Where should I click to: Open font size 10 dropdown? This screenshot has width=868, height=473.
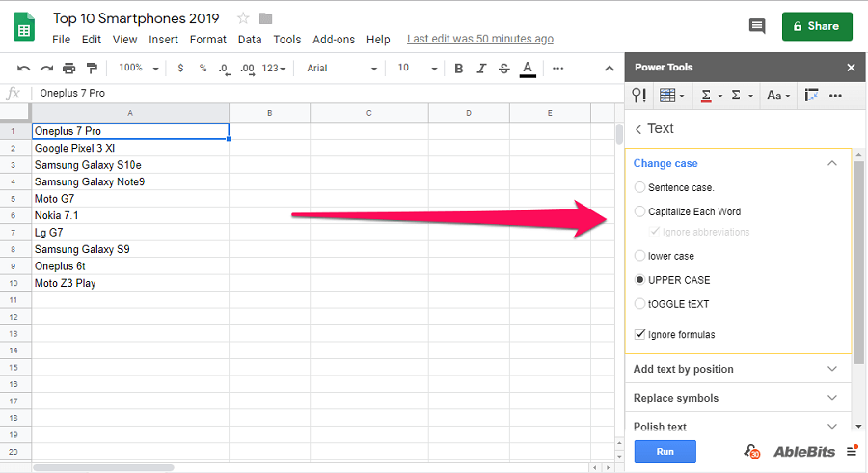click(x=418, y=69)
